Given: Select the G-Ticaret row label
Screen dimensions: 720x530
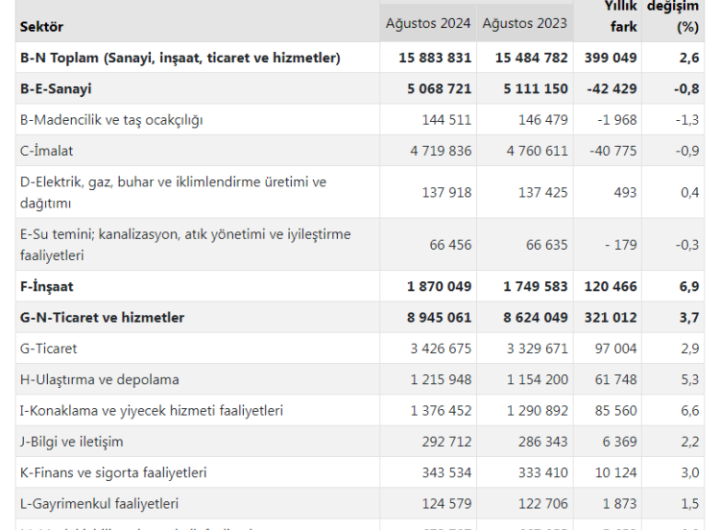Looking at the screenshot, I should 50,350.
